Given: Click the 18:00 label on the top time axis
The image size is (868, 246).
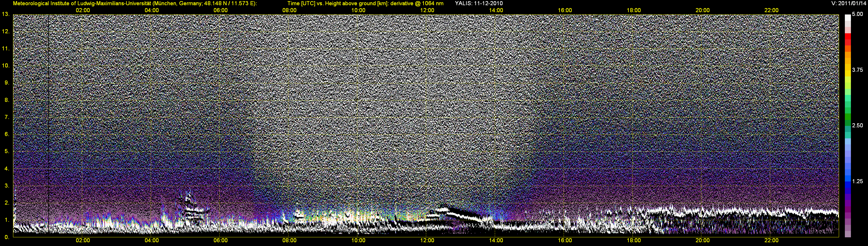Looking at the screenshot, I should pos(634,10).
